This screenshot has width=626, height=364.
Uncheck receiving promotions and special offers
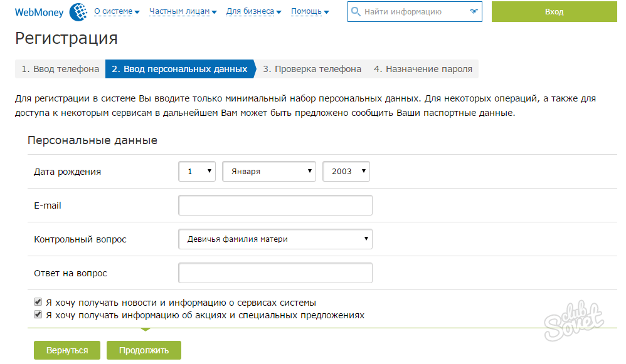point(38,314)
